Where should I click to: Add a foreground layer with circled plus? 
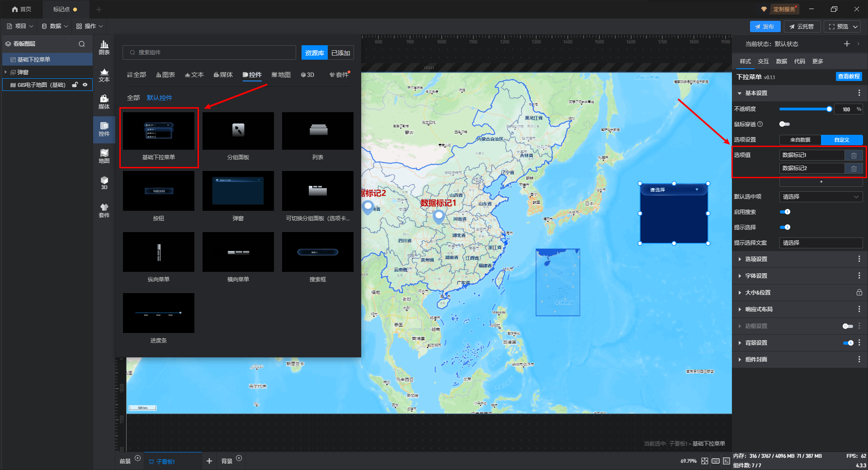pyautogui.click(x=138, y=458)
